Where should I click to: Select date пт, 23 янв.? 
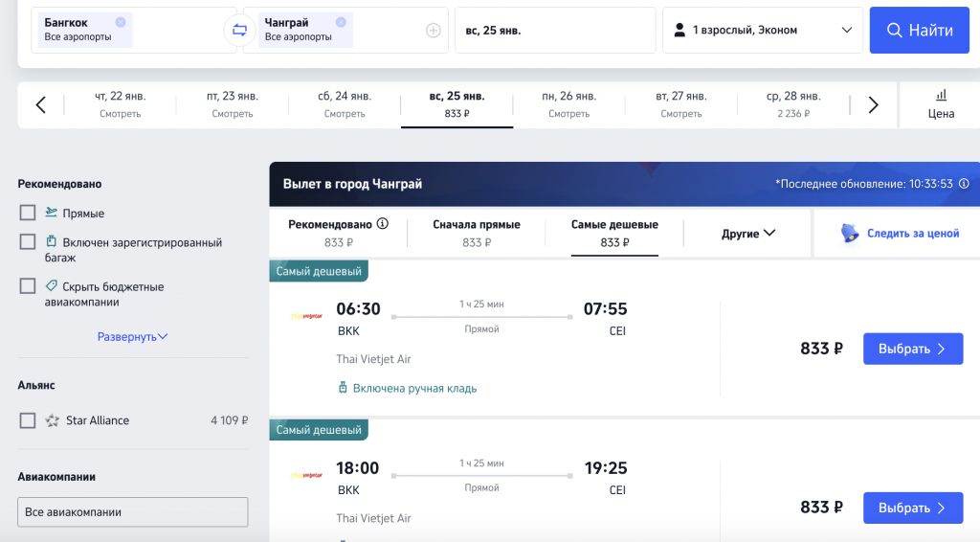pos(233,104)
